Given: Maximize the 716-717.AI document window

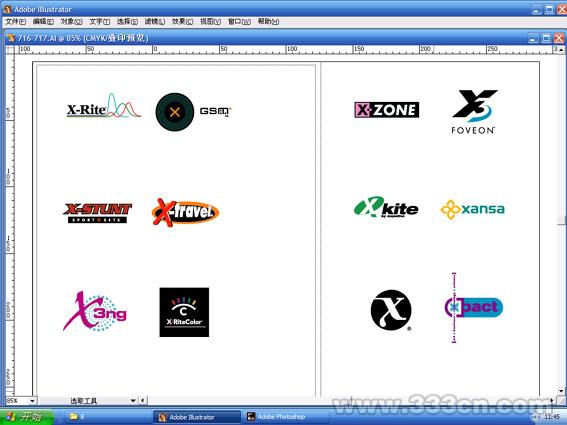Looking at the screenshot, I should point(546,38).
